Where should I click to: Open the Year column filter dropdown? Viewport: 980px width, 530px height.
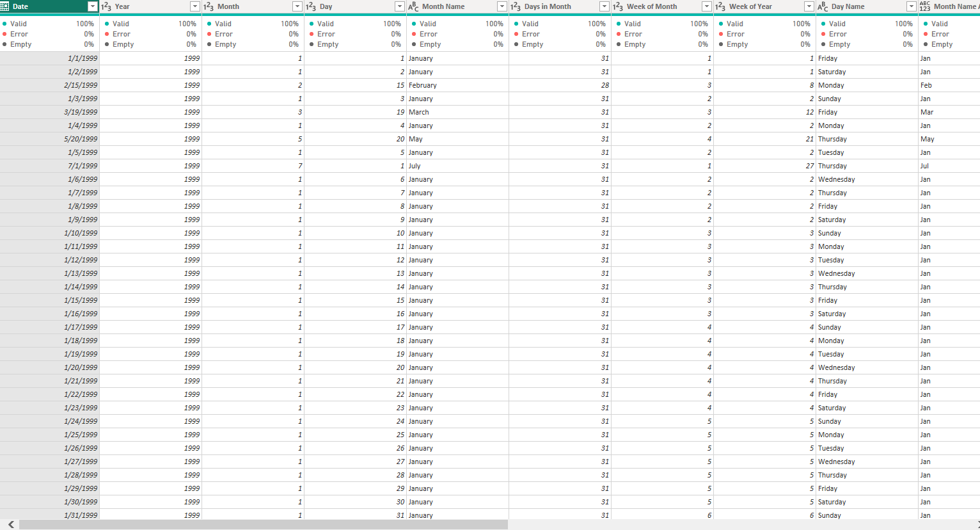click(194, 6)
